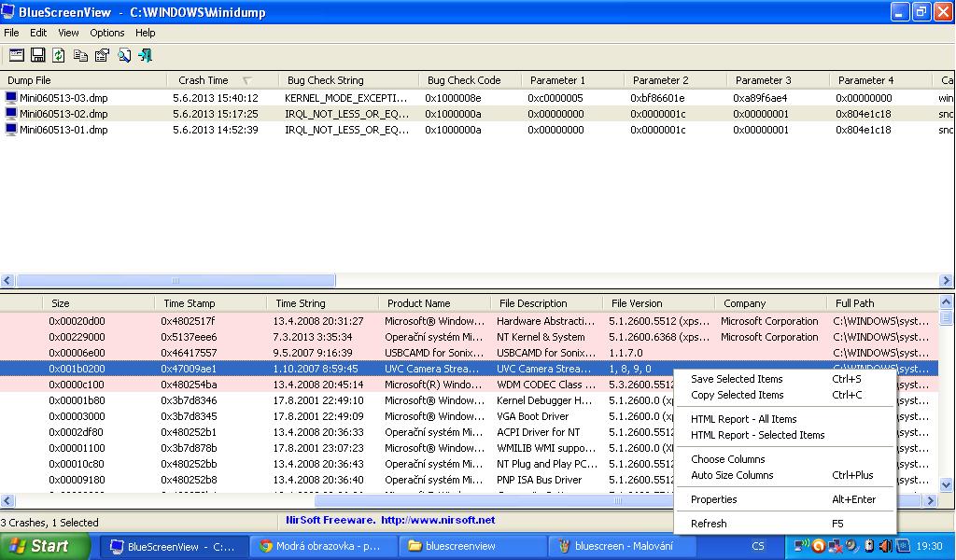Select the Mini060513-02.dmp dump file row
This screenshot has width=956, height=560.
click(x=63, y=114)
